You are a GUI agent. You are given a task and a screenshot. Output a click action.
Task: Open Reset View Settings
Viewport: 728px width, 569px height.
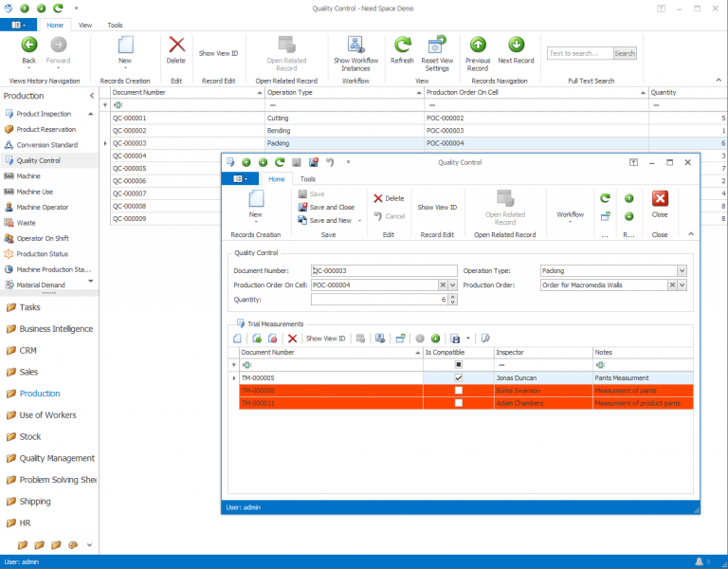[436, 46]
